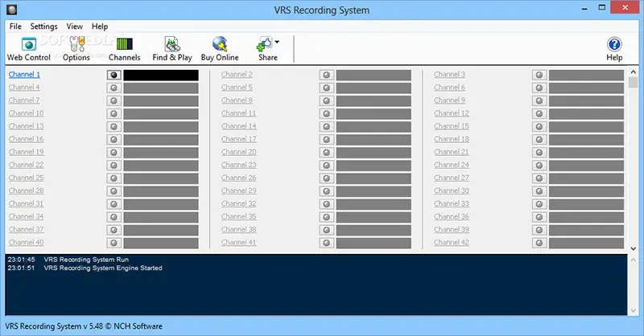Click the record button for Channel 41
The height and width of the screenshot is (336, 644).
click(327, 243)
